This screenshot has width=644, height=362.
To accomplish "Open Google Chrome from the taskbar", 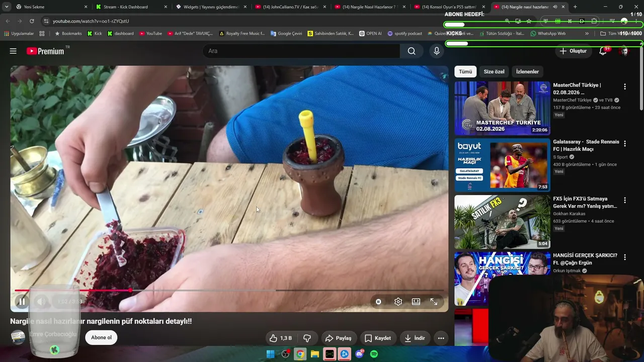I will (300, 354).
